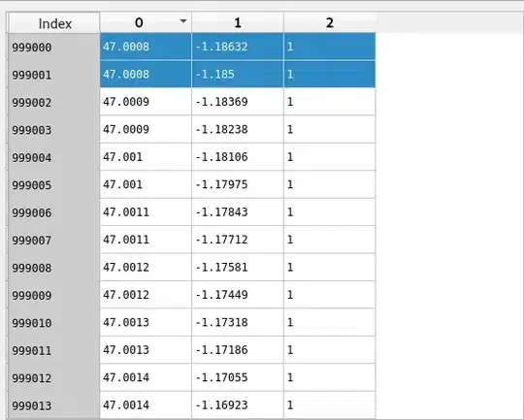Select row index 999008
The height and width of the screenshot is (420, 524).
(x=54, y=268)
